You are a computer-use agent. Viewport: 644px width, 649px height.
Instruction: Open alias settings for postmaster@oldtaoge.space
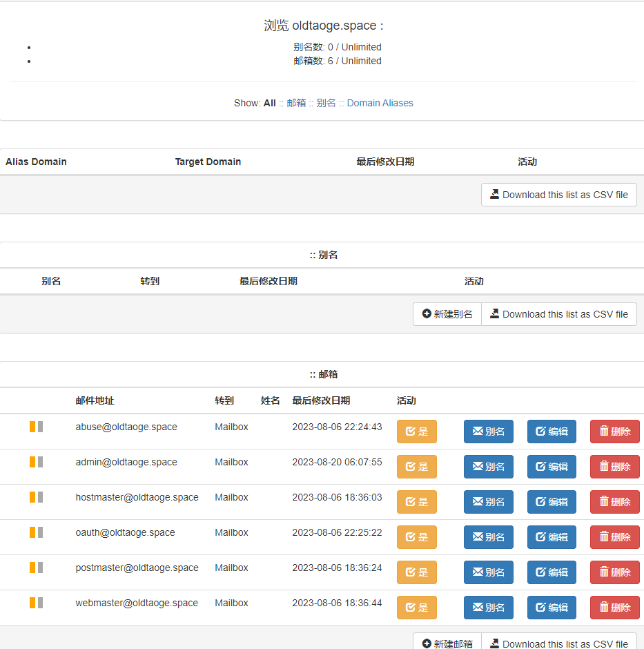pos(488,572)
